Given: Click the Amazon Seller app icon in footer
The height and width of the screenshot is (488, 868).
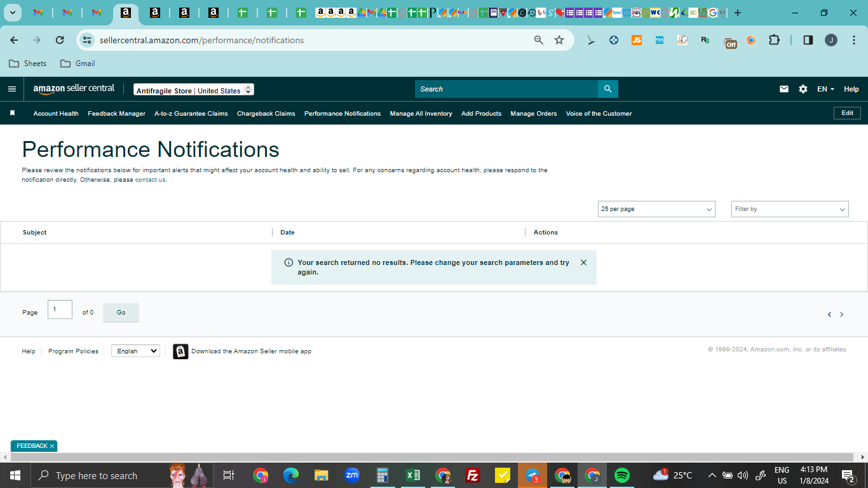Looking at the screenshot, I should click(180, 351).
